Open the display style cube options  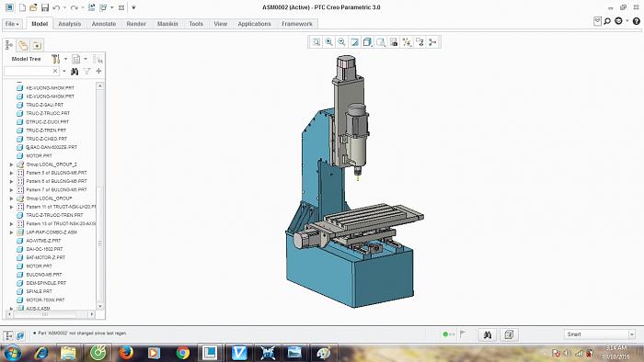pyautogui.click(x=367, y=42)
